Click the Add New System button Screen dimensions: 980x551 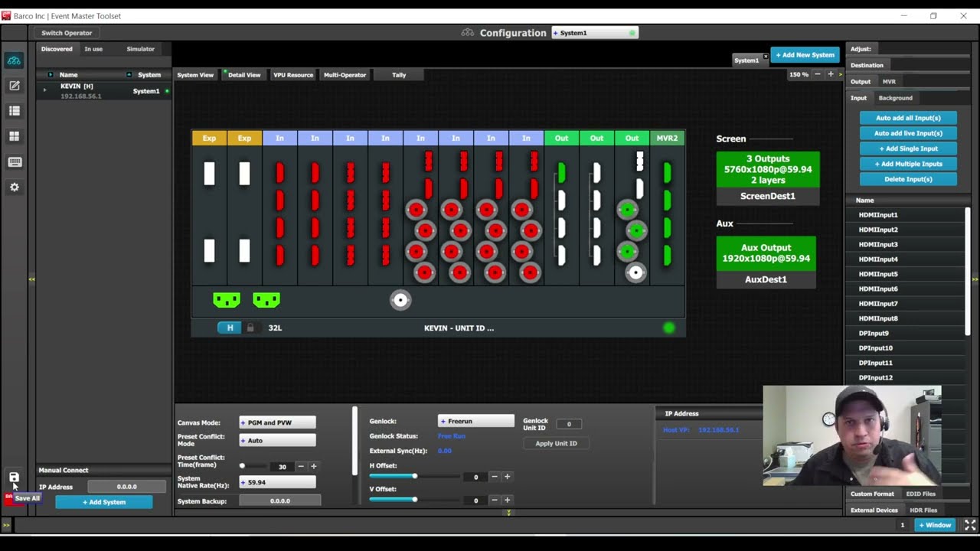point(805,55)
